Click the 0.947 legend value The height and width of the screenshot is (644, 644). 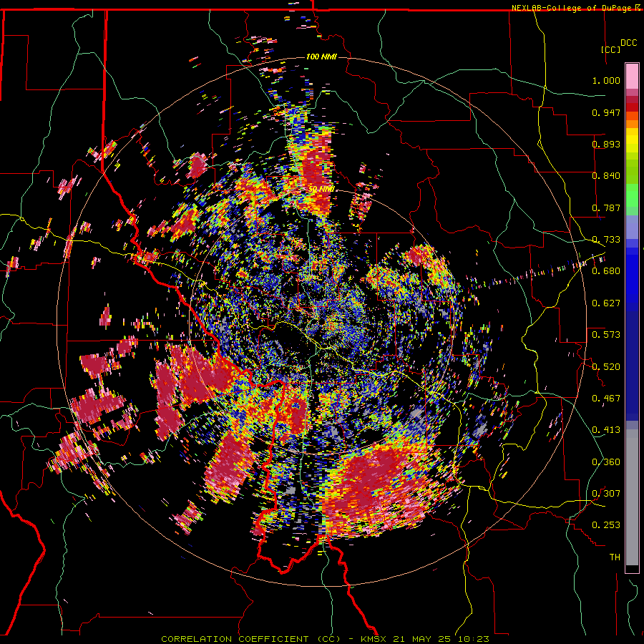point(606,112)
